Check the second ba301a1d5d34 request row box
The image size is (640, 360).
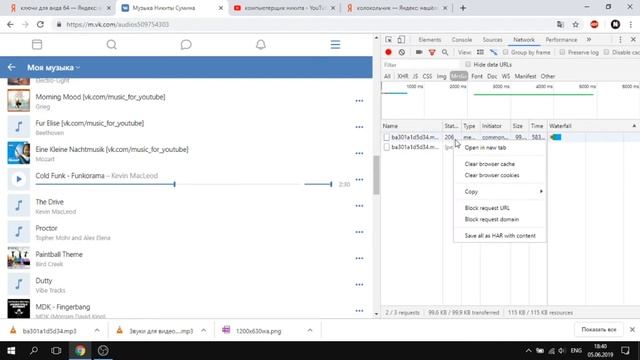click(x=387, y=147)
